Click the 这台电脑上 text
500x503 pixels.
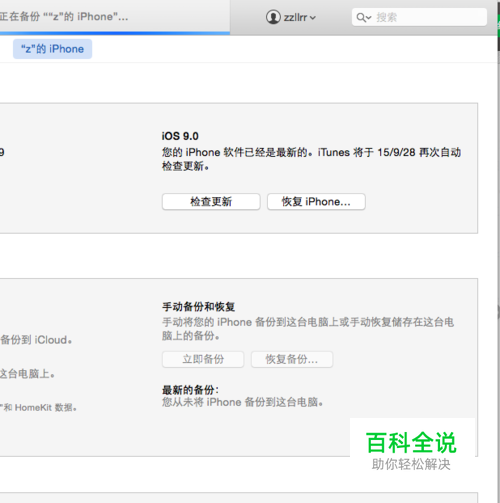[x=27, y=374]
